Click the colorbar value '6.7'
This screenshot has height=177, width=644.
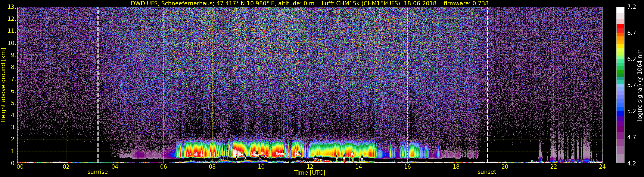(632, 33)
